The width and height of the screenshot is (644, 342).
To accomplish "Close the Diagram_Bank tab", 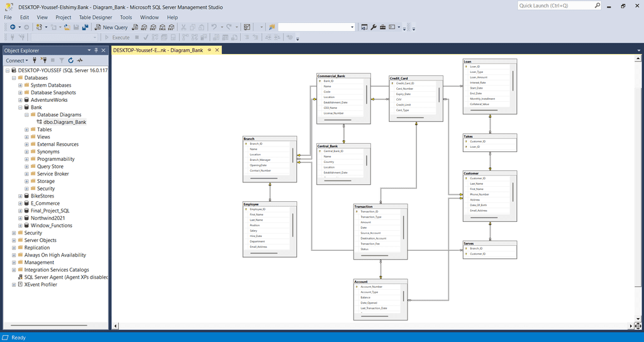I will pyautogui.click(x=218, y=50).
